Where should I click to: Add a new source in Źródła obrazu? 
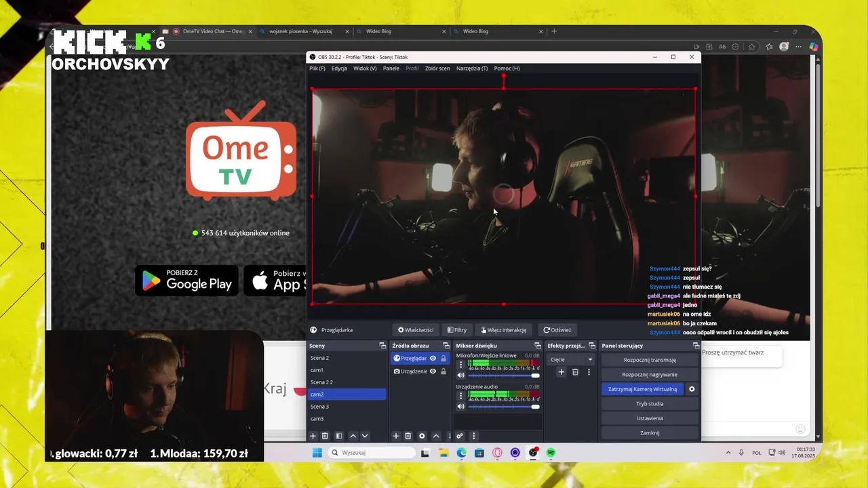[396, 436]
